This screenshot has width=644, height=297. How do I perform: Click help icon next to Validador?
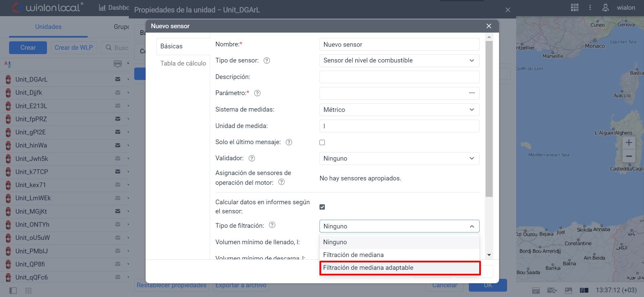(x=252, y=158)
